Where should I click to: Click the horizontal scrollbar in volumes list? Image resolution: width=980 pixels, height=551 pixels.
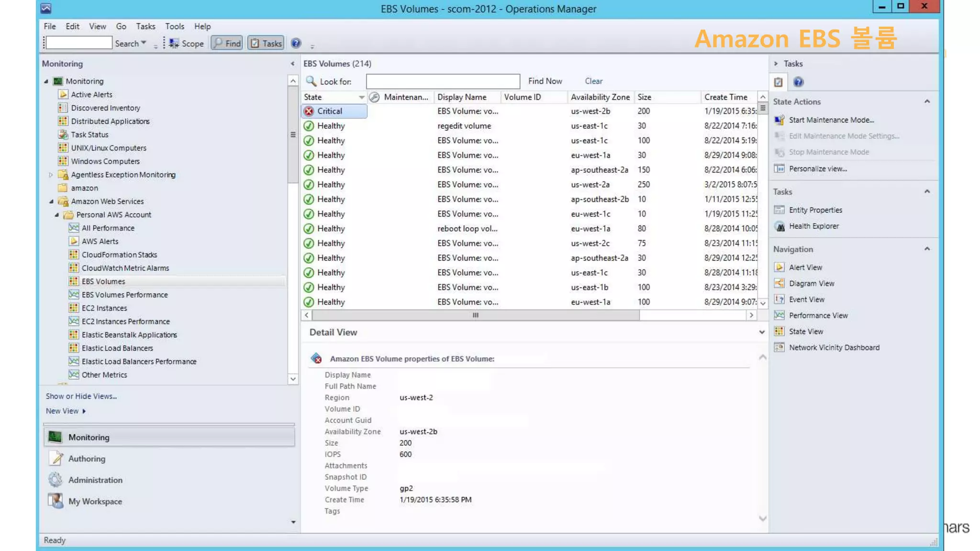tap(475, 315)
